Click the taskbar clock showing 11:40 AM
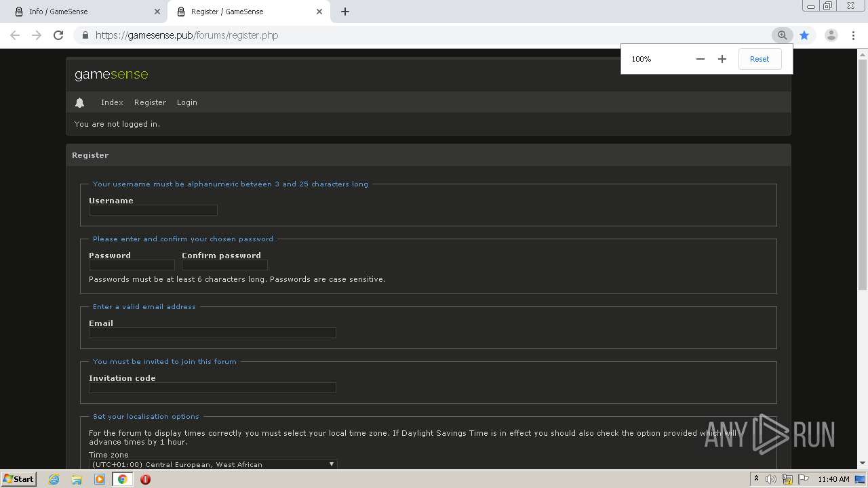 point(833,479)
